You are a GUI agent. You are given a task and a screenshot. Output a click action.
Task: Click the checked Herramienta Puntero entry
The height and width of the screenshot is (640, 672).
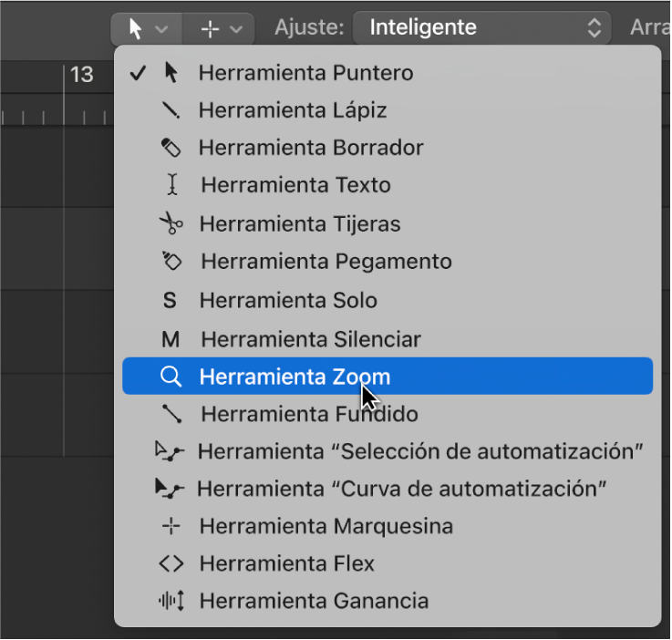[305, 73]
